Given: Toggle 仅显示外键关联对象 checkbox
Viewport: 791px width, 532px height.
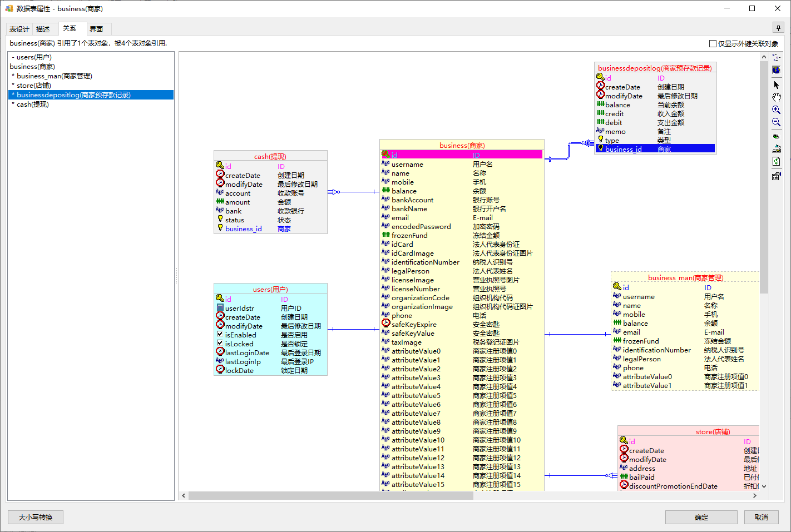Looking at the screenshot, I should point(713,43).
